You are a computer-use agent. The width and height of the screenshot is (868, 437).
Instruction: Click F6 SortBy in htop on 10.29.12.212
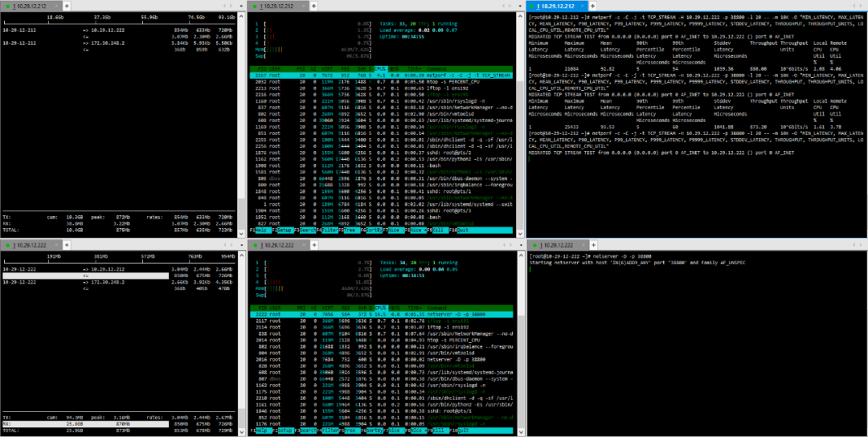pos(371,230)
